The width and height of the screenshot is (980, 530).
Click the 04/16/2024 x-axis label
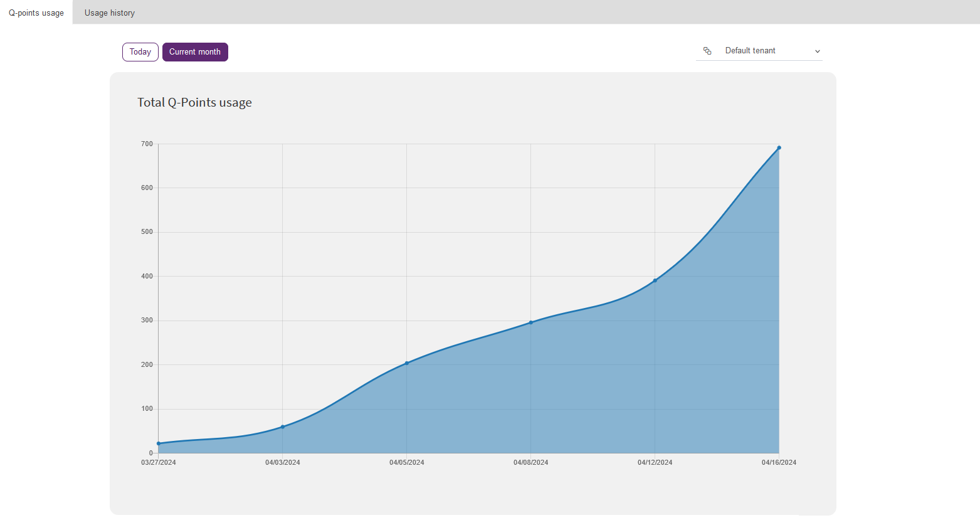779,462
